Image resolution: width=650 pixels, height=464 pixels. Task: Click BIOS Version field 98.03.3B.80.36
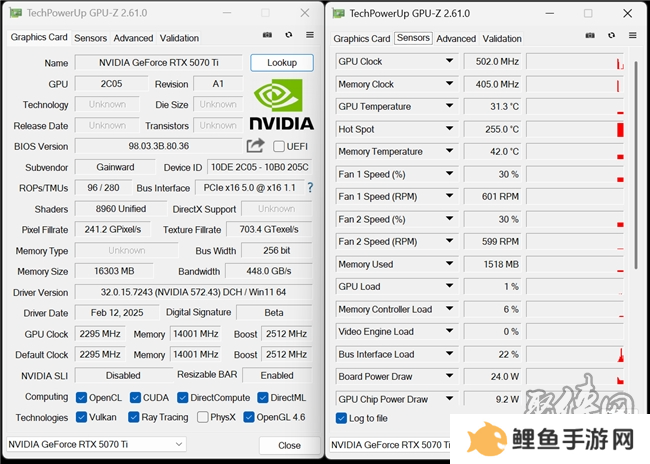pos(158,146)
